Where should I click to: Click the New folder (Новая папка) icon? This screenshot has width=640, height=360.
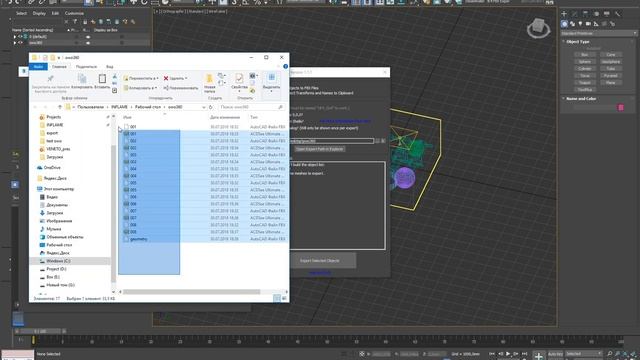point(209,78)
